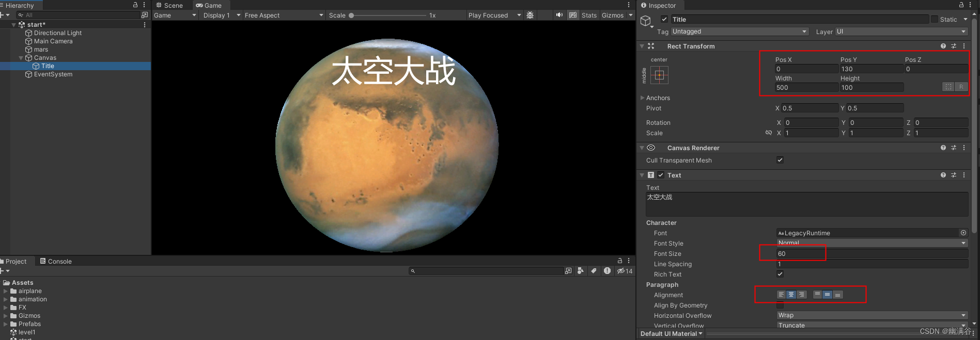
Task: Switch to the Game tab
Action: click(209, 5)
